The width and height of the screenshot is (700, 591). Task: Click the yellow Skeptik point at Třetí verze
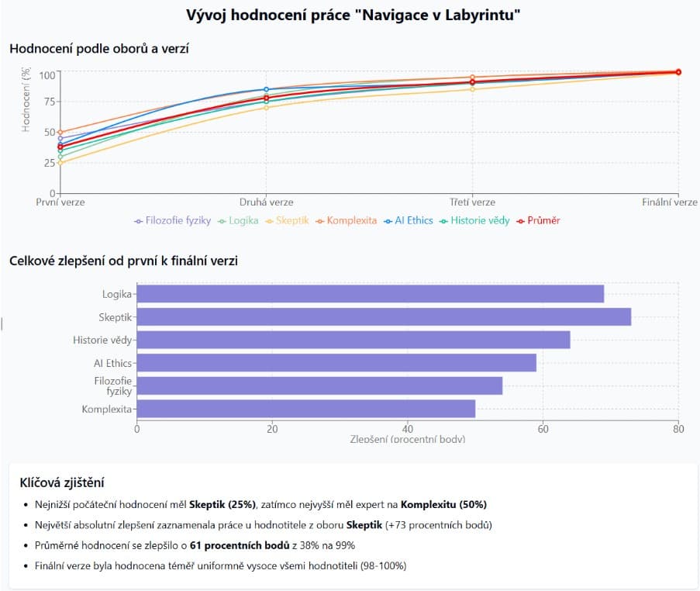pyautogui.click(x=472, y=89)
